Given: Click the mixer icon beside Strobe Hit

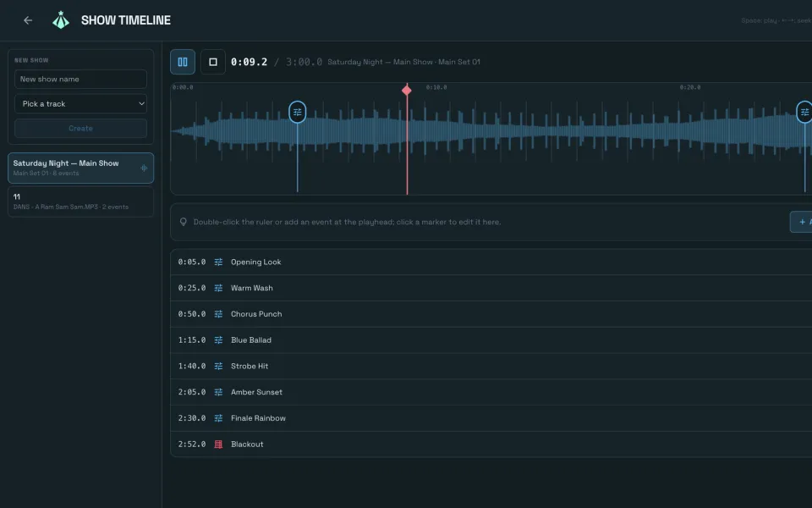Looking at the screenshot, I should coord(218,366).
